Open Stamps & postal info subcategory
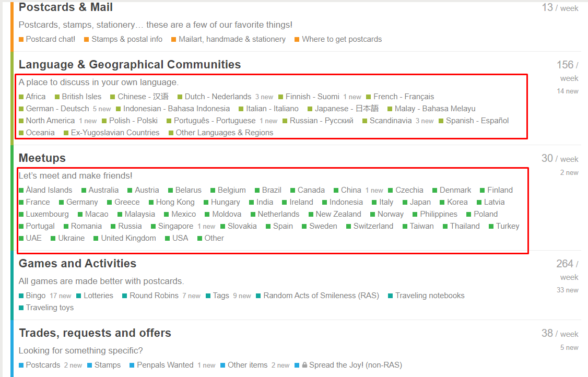This screenshot has width=588, height=377. tap(127, 39)
